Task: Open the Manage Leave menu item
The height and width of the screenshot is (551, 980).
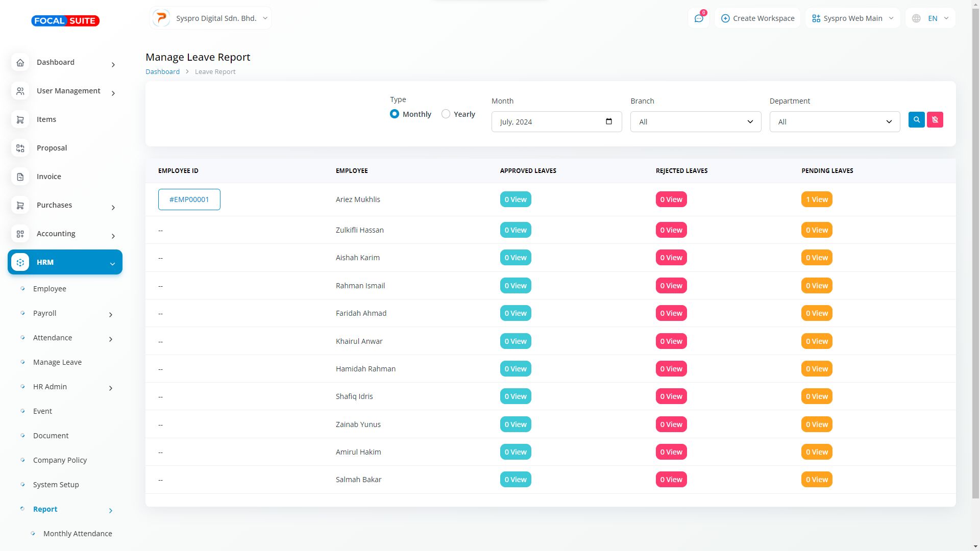Action: coord(57,362)
